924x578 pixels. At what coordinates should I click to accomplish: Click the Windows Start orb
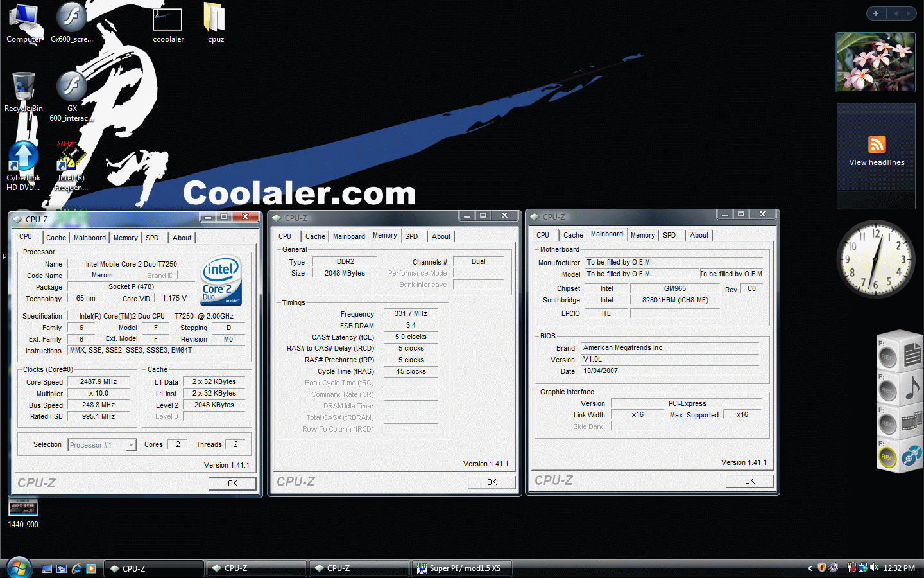tap(19, 568)
